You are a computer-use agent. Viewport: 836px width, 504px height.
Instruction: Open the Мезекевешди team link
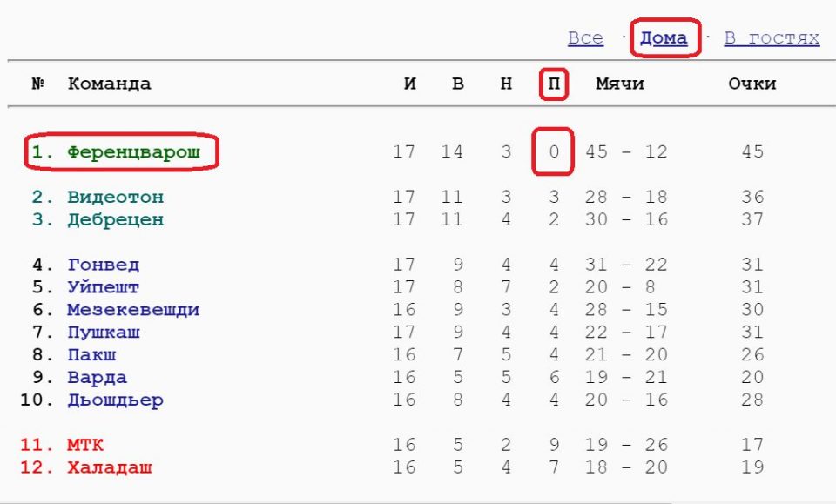pyautogui.click(x=133, y=310)
